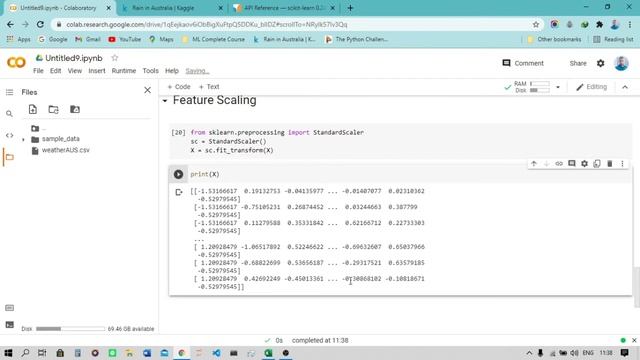The width and height of the screenshot is (640, 360).
Task: Open the Windows Start menu
Action: pyautogui.click(x=8, y=353)
